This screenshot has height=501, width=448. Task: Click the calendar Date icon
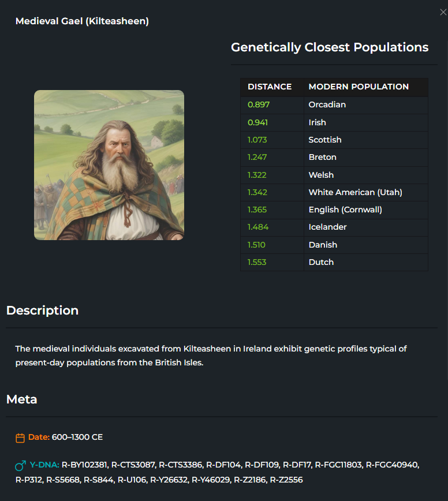(20, 438)
